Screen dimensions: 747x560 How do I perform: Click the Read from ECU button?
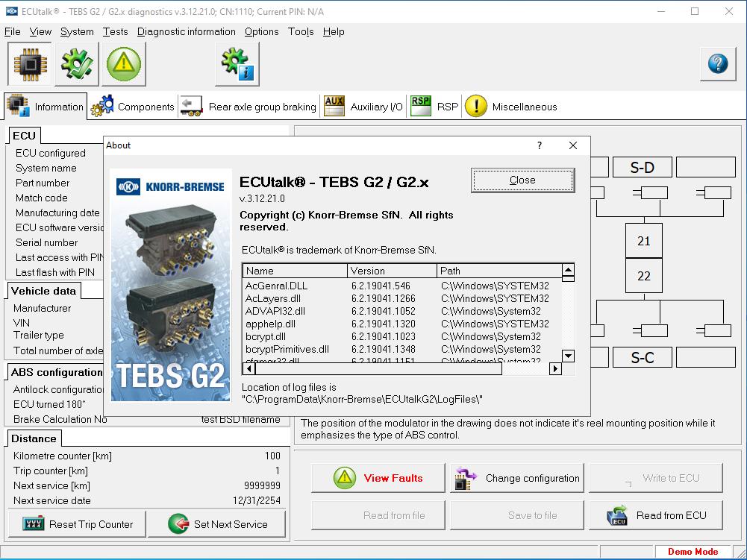pos(656,515)
